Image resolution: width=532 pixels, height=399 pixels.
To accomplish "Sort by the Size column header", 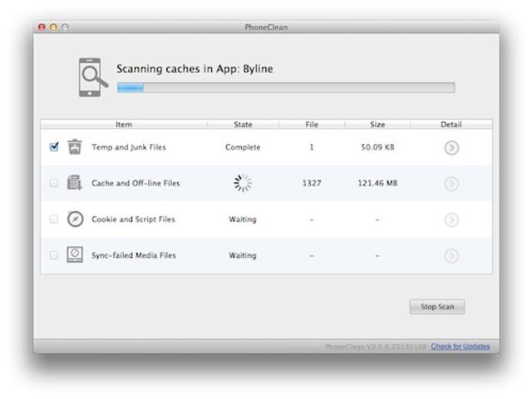I will (x=377, y=125).
